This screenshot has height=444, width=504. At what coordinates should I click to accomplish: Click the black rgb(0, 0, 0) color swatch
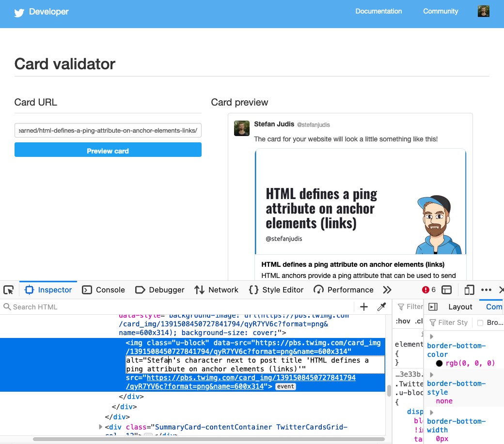(x=439, y=363)
